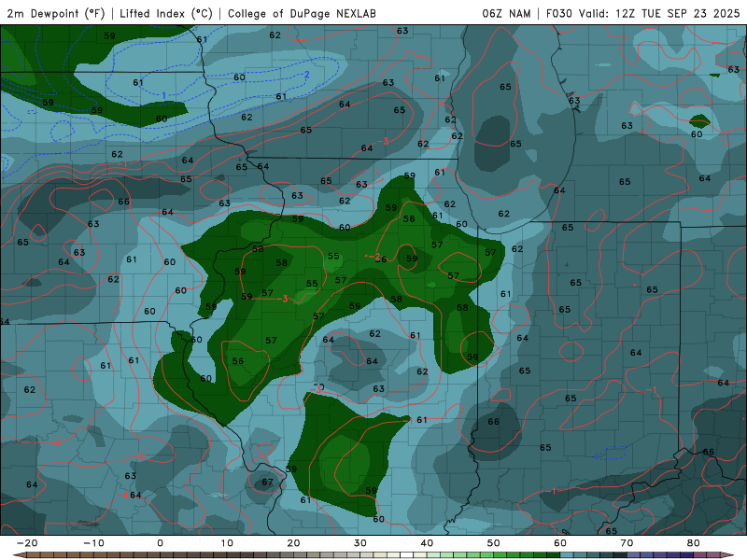This screenshot has height=560, width=747.
Task: Click the '30' color bar tick label
Action: point(360,543)
